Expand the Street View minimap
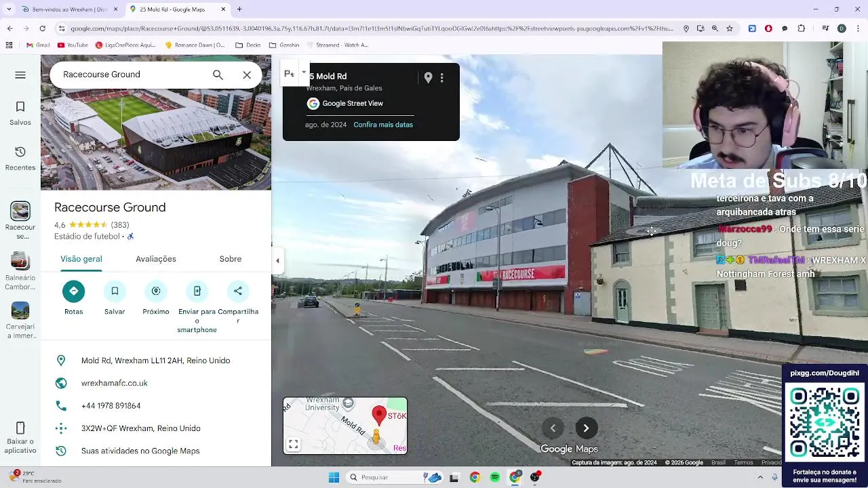The width and height of the screenshot is (868, 488). tap(294, 445)
